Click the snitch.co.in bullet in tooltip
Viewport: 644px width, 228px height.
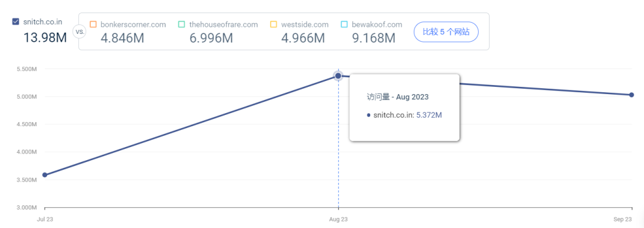[x=369, y=115]
